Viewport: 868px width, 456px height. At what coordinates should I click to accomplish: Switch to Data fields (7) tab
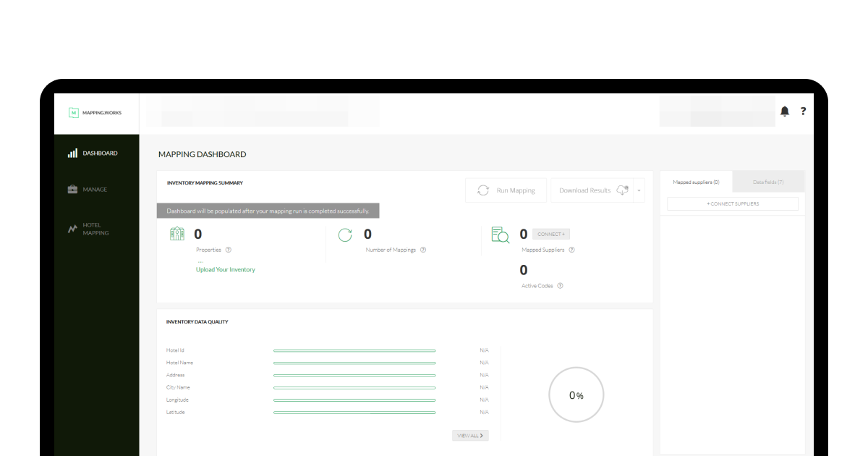pos(768,182)
